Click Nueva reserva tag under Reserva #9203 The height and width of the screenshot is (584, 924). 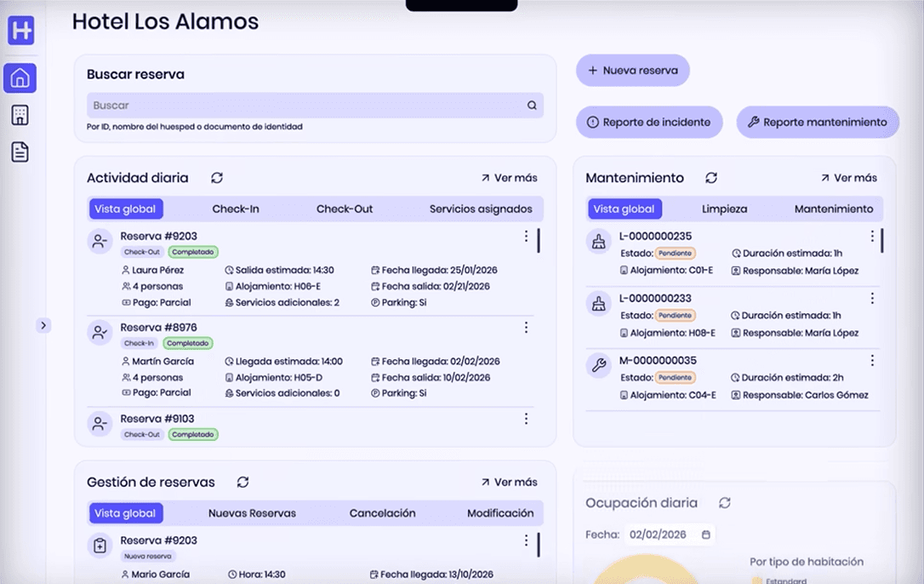pyautogui.click(x=148, y=556)
